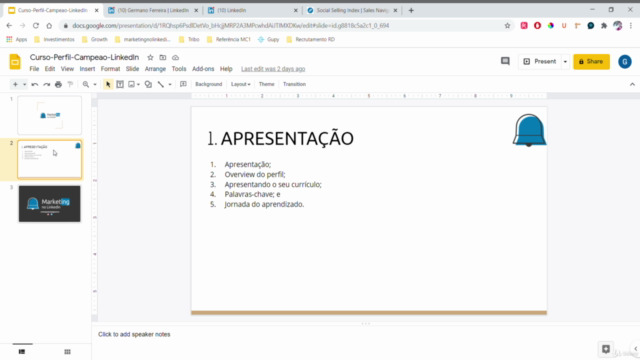Open the File menu
This screenshot has width=640, height=360.
[x=34, y=69]
